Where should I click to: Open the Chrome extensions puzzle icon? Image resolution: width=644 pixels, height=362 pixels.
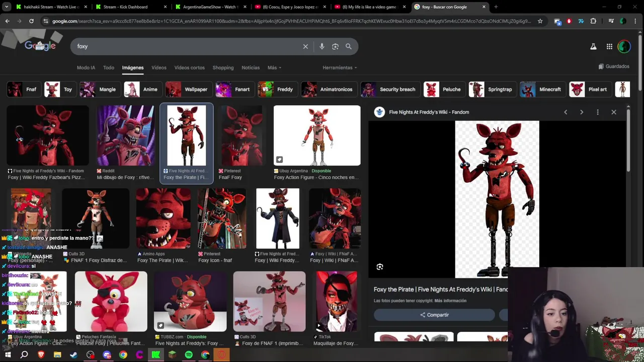tap(593, 21)
